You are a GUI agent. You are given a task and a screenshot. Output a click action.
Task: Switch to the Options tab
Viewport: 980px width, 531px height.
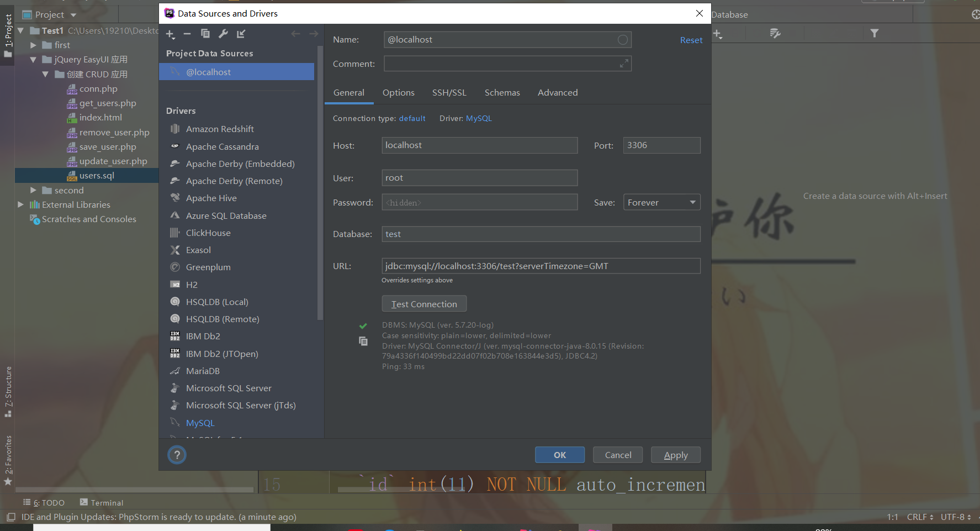coord(398,93)
